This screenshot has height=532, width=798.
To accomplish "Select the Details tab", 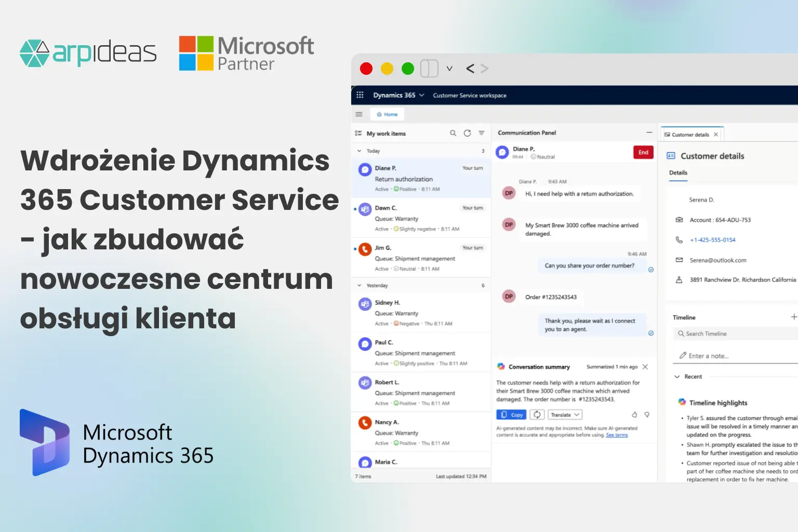I will point(678,173).
